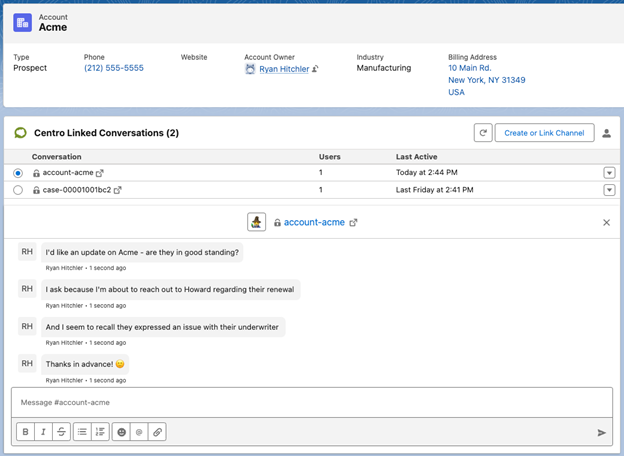Refresh the linked conversations list

pos(483,133)
